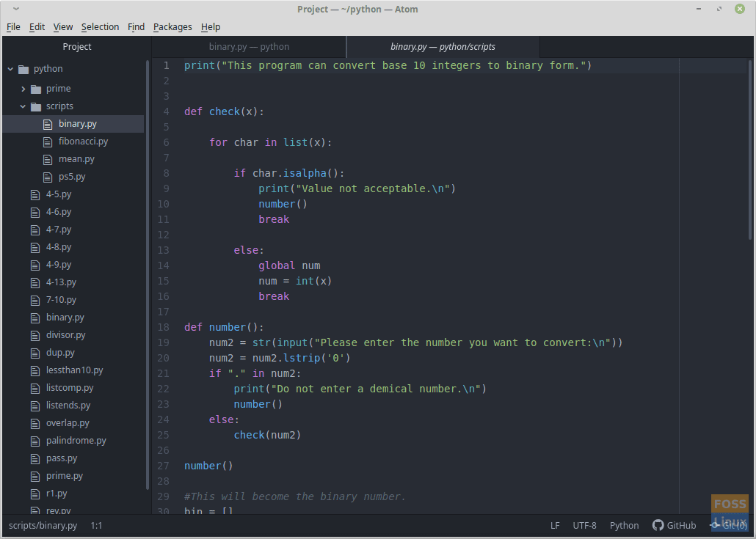Collapse the scripts folder

pyautogui.click(x=23, y=106)
